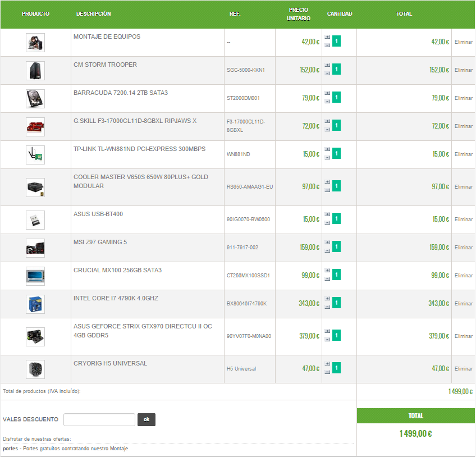This screenshot has width=476, height=457.
Task: Remove MSI Z97 GAMING 5 via Eliminar
Action: 464,248
